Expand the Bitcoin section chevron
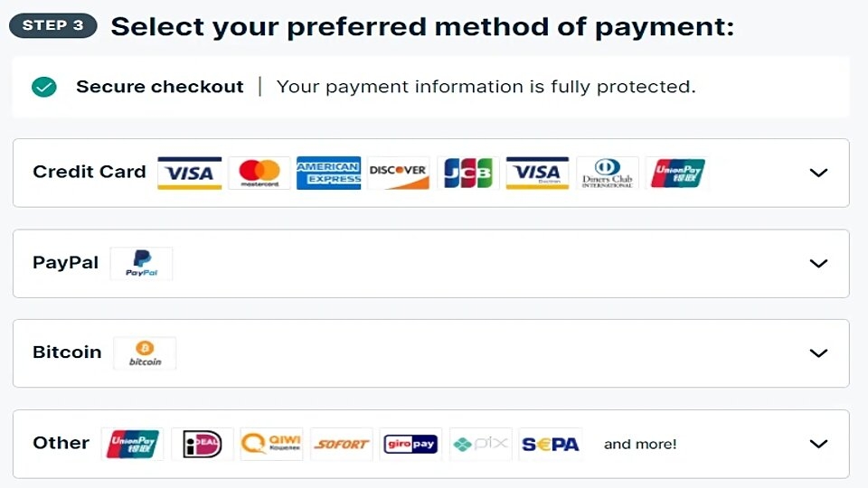The image size is (868, 488). (x=818, y=353)
